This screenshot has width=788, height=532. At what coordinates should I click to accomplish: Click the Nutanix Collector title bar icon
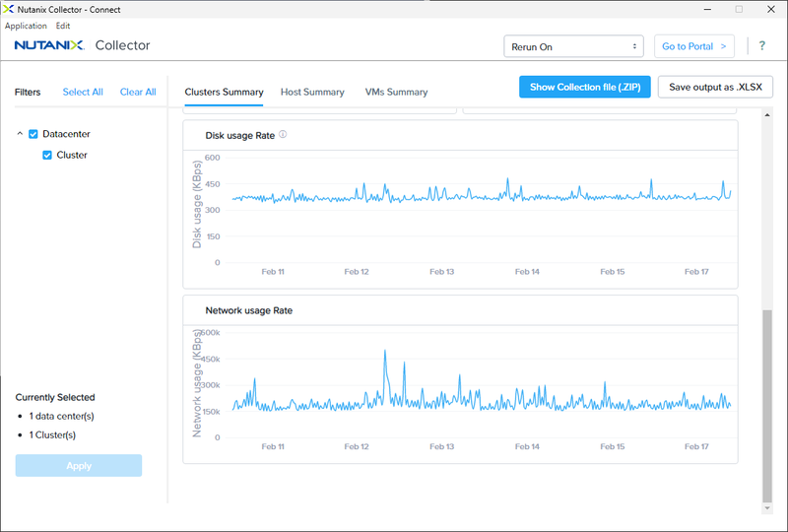click(x=8, y=9)
